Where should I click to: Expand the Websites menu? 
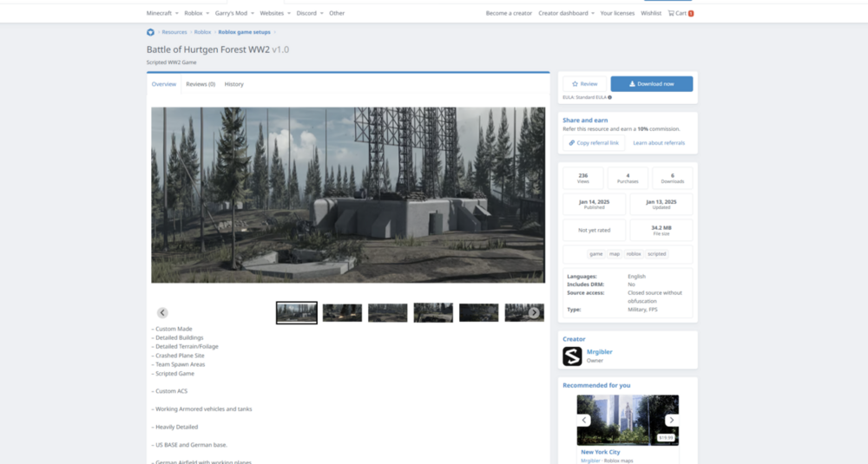[275, 13]
